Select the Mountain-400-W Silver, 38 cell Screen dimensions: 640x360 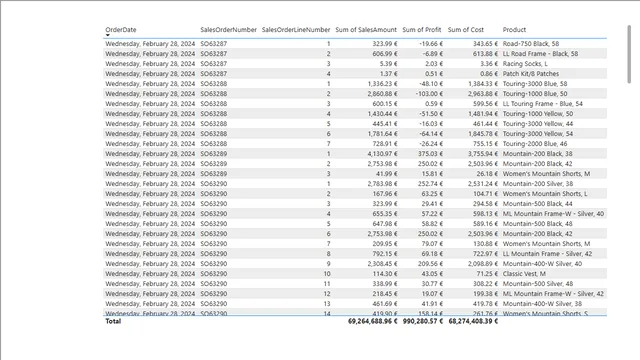[x=542, y=304]
